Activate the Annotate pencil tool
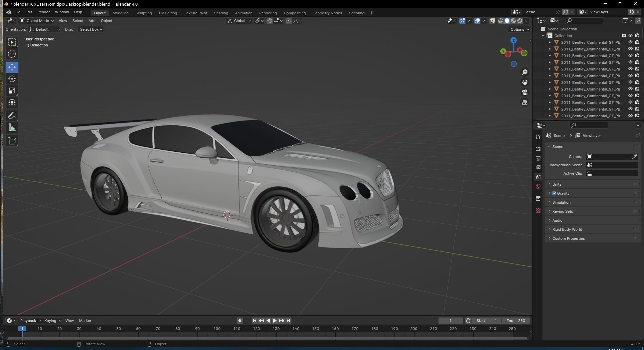Viewport: 644px width, 350px height. click(12, 116)
